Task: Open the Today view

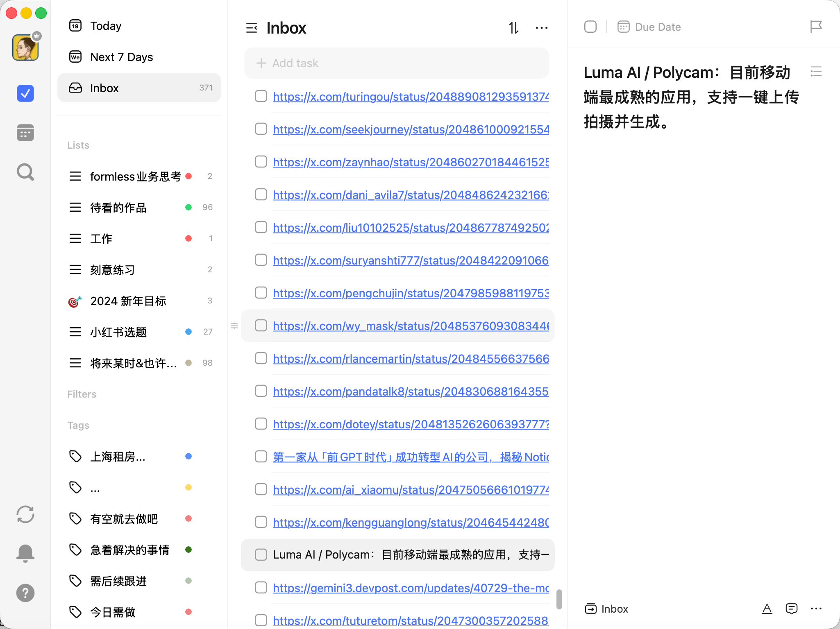Action: coord(139,26)
